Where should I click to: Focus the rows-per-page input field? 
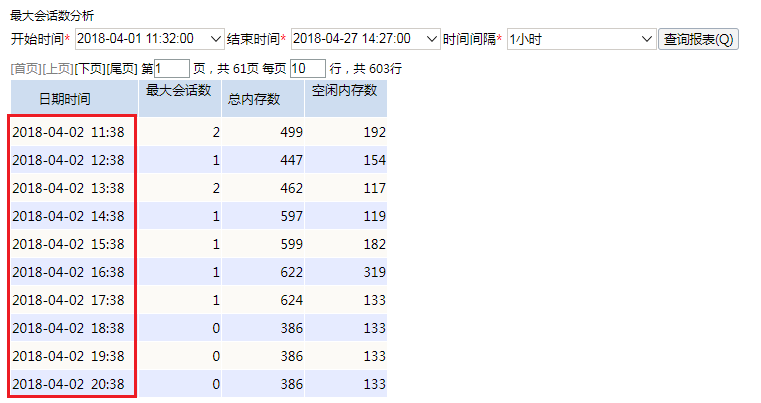click(x=308, y=68)
